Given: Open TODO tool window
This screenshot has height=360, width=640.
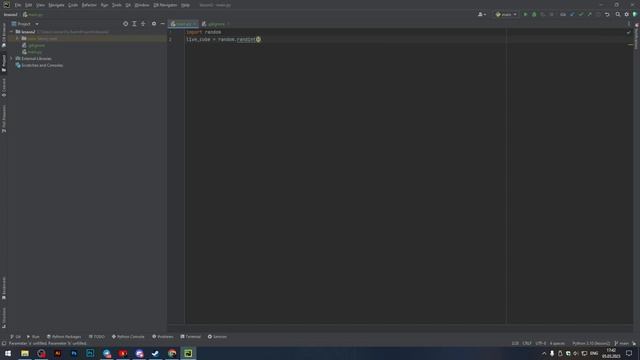Looking at the screenshot, I should tap(97, 337).
